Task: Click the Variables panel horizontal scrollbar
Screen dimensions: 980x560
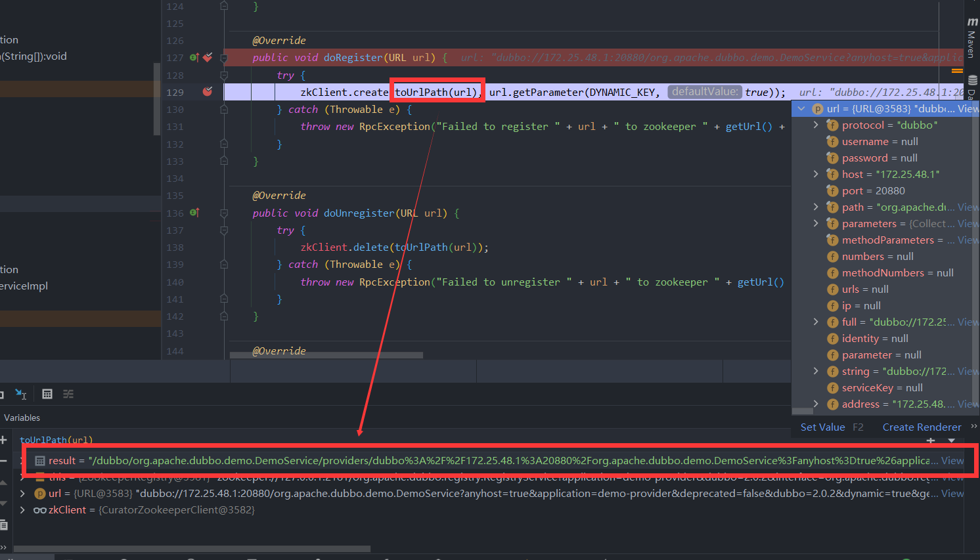Action: click(x=192, y=549)
